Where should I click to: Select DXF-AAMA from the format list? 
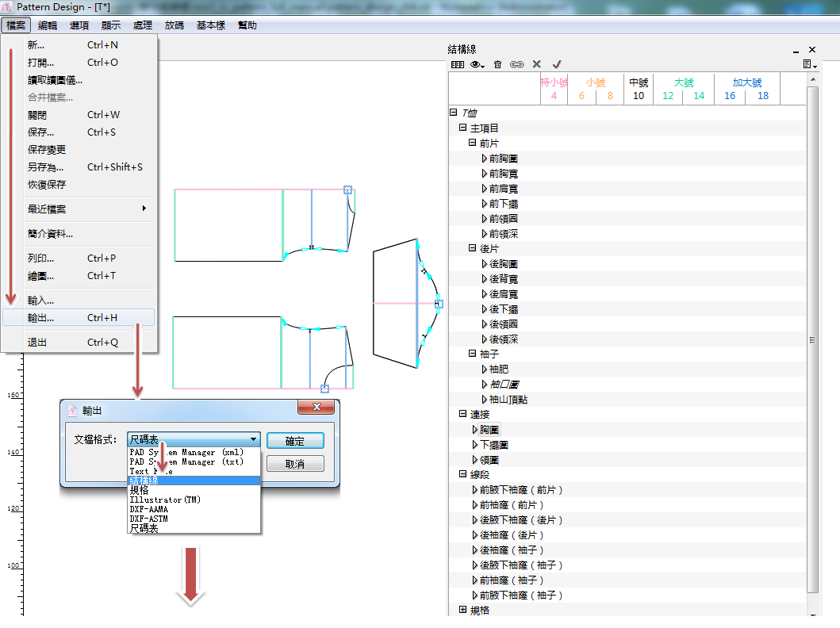point(149,509)
